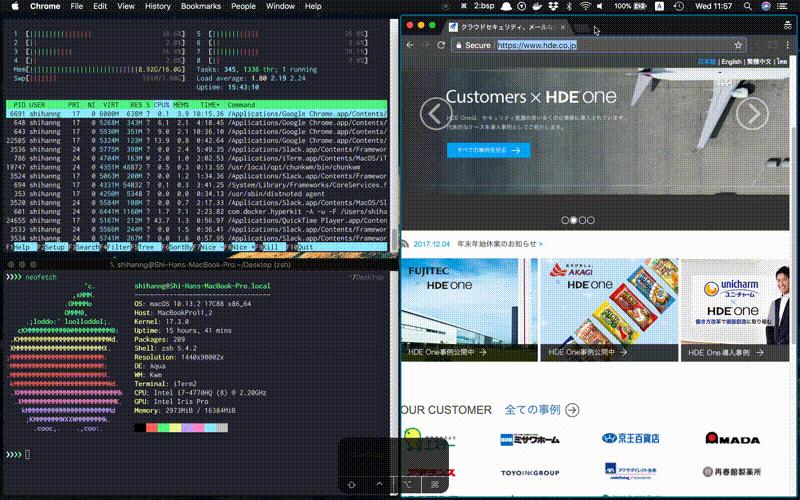
Task: Open People menu
Action: (243, 6)
